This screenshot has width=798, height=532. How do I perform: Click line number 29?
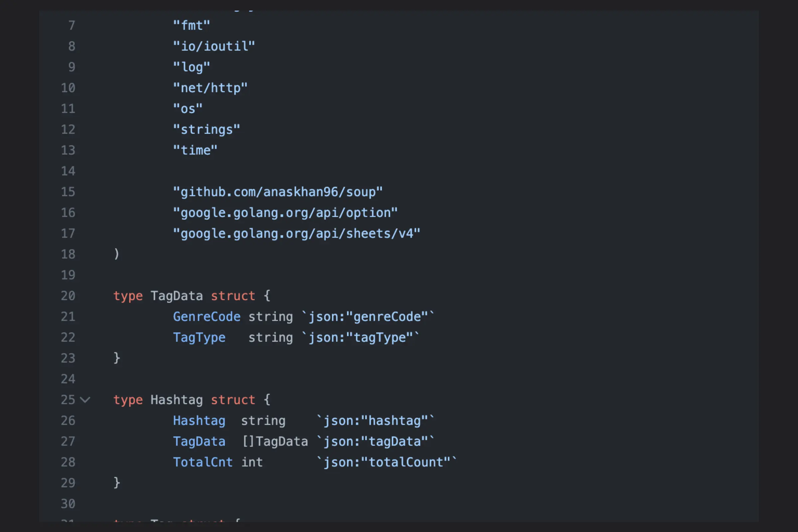pyautogui.click(x=68, y=483)
